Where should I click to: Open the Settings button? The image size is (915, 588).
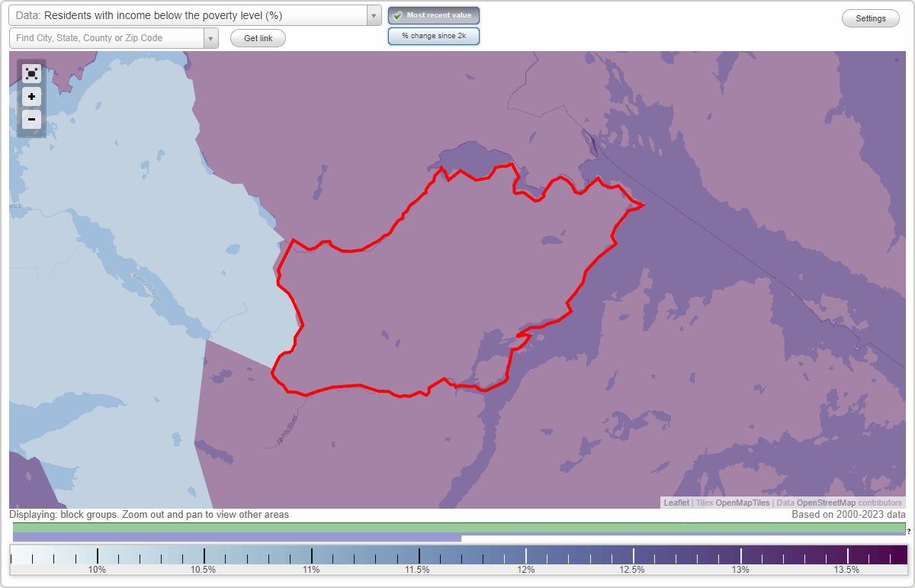871,19
